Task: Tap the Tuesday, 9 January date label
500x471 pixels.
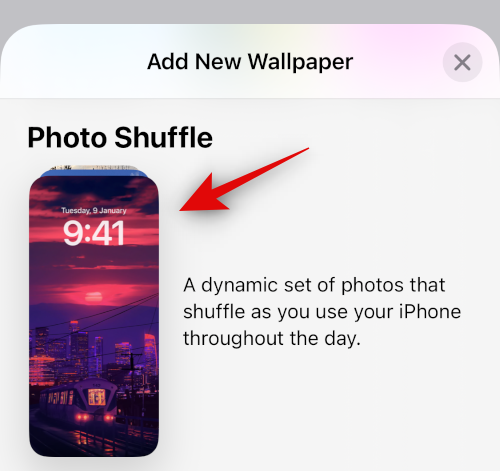Action: pyautogui.click(x=94, y=210)
